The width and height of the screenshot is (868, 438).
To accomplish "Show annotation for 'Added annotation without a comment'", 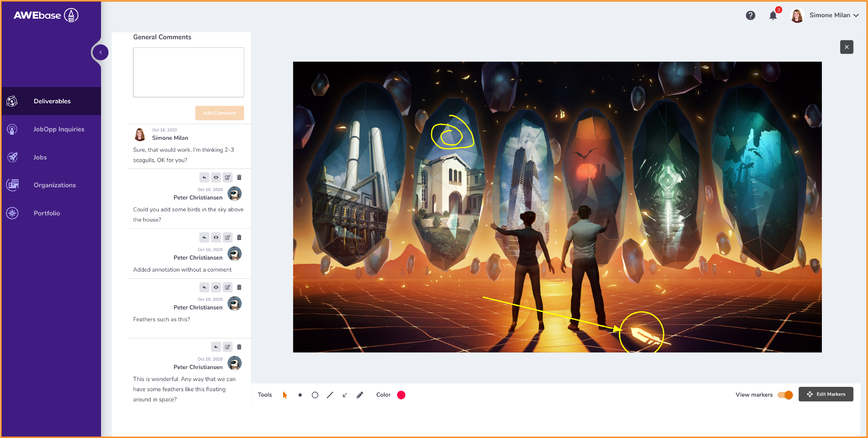I will pos(216,237).
